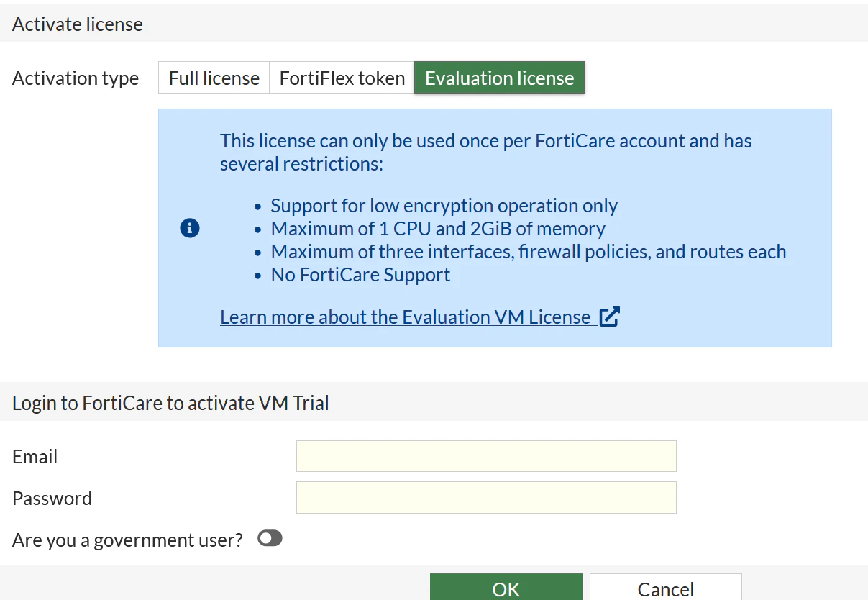Confirm with the OK button
The width and height of the screenshot is (868, 600).
506,588
